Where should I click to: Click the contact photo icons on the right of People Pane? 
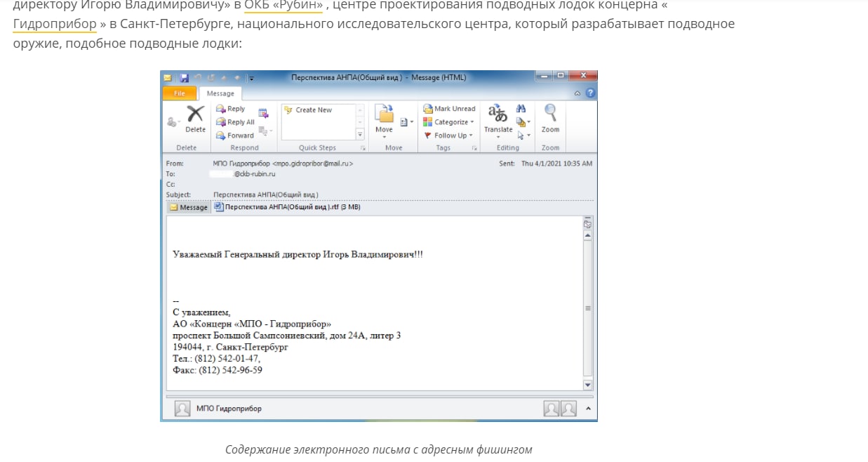[561, 409]
